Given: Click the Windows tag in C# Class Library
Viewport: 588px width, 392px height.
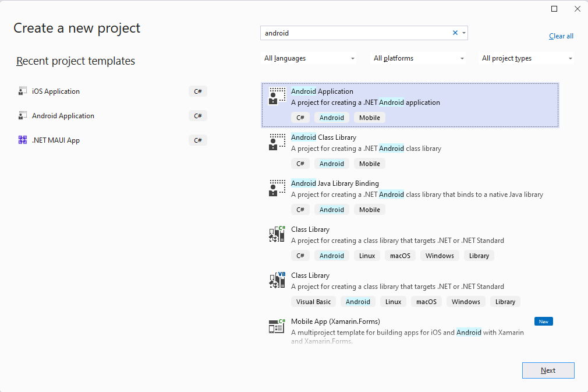Looking at the screenshot, I should pos(440,256).
